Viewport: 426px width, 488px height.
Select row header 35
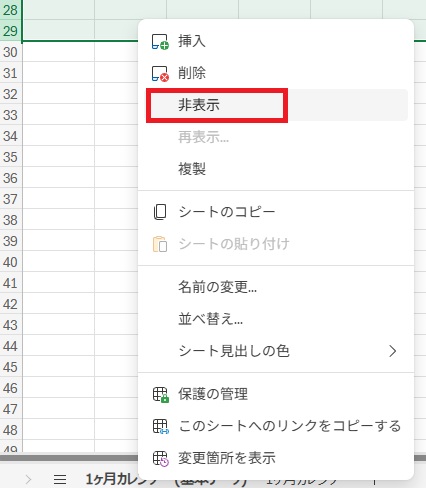point(11,157)
